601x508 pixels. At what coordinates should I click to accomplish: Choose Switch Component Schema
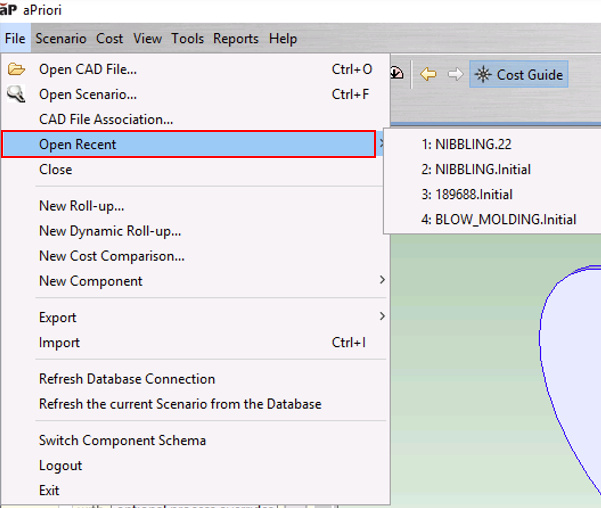(x=195, y=440)
